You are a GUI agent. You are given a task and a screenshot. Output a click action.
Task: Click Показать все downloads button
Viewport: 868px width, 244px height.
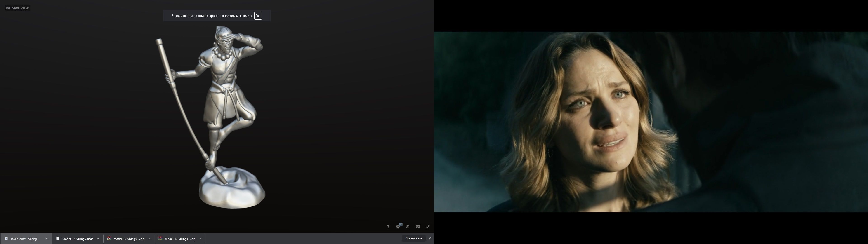coord(413,238)
